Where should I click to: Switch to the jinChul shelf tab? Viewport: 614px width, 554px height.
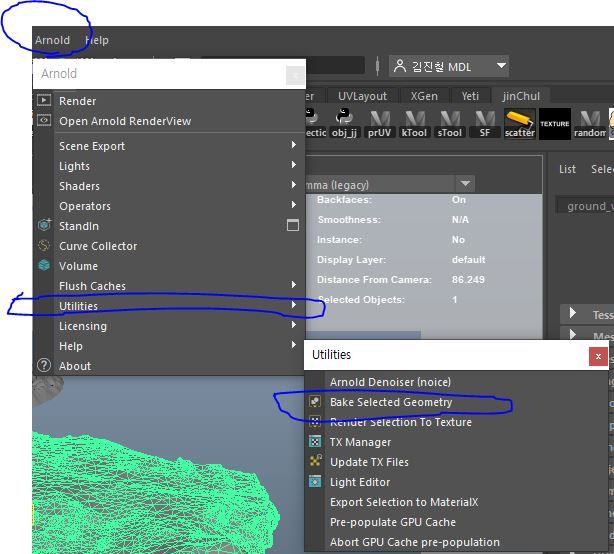[521, 96]
